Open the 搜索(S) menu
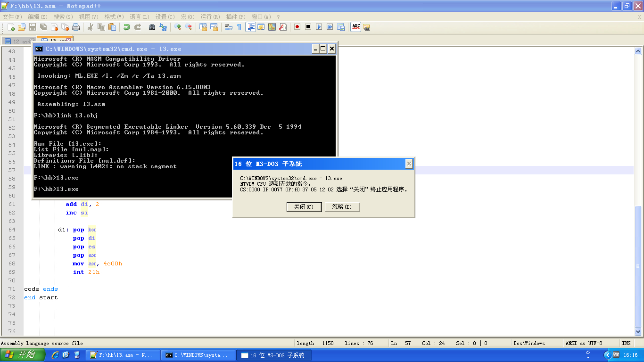 (63, 17)
